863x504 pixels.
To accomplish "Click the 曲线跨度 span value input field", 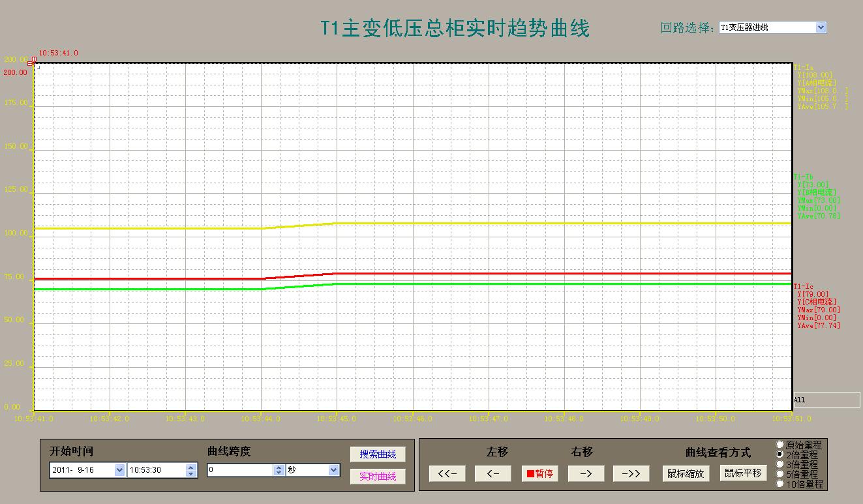I will click(239, 469).
